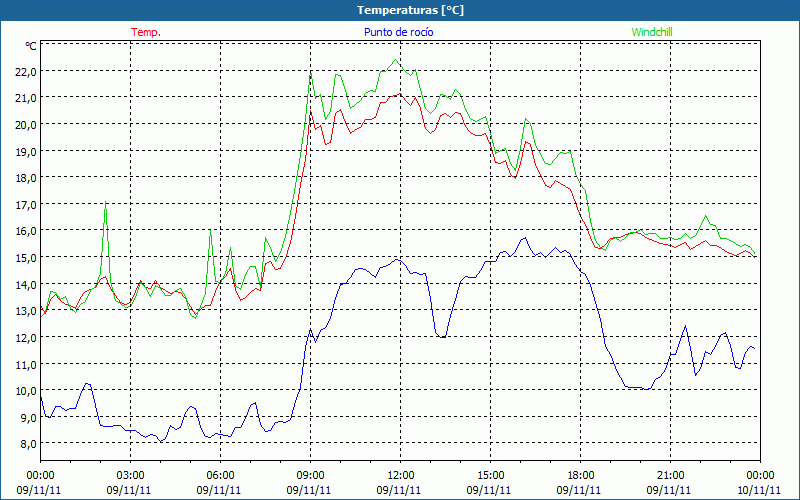
Task: Click the 18:00 time axis label
Action: 581,476
